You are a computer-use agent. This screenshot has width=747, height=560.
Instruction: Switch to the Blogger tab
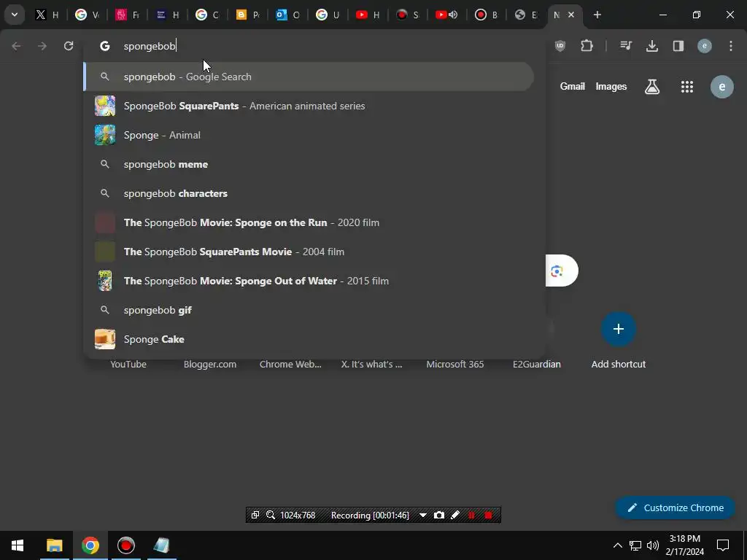click(x=248, y=15)
